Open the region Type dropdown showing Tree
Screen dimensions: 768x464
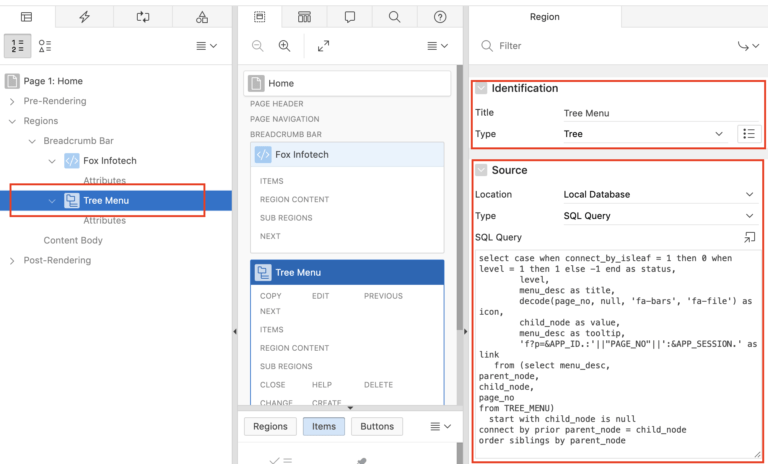coord(645,134)
